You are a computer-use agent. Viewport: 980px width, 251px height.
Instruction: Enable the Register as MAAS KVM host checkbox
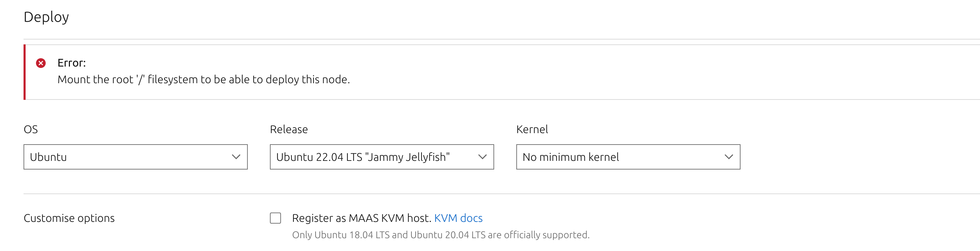[x=275, y=218]
